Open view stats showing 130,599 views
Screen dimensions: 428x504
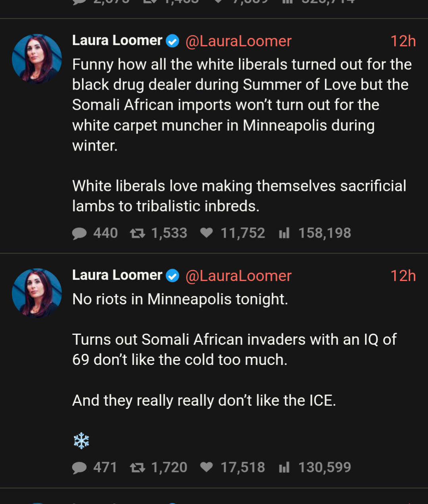pos(284,468)
